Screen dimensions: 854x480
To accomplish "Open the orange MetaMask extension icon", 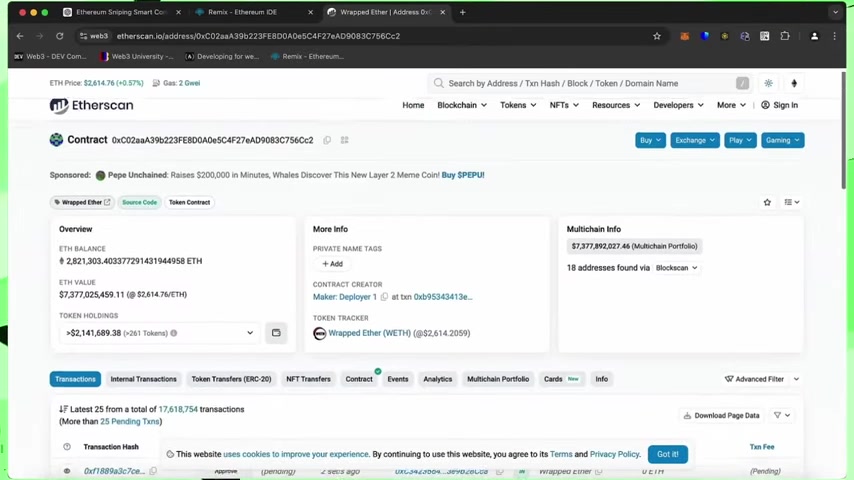I will point(685,36).
